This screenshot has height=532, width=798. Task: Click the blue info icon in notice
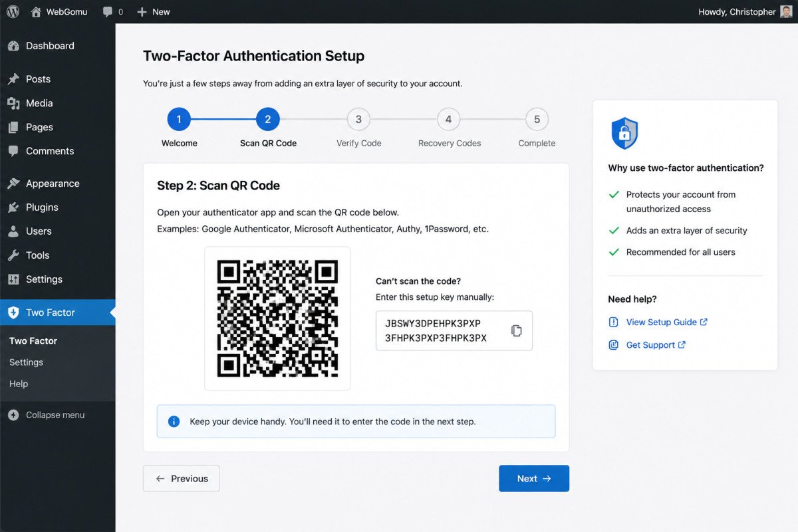(x=174, y=422)
